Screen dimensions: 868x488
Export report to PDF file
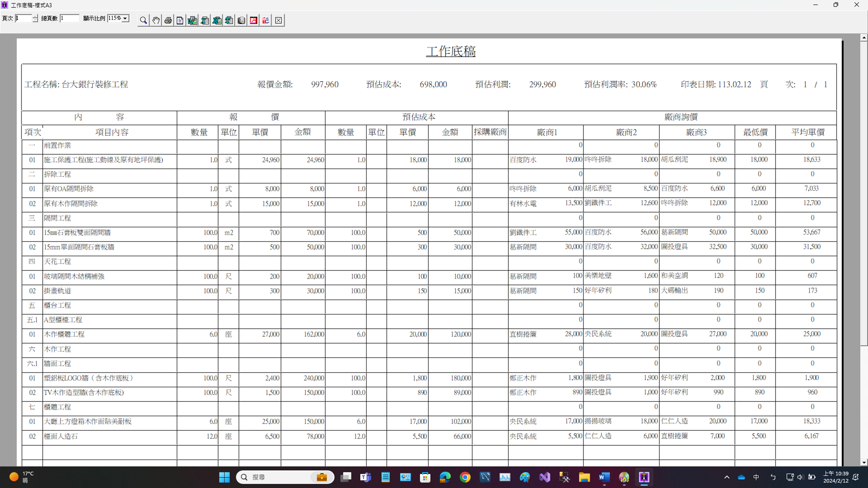point(254,20)
